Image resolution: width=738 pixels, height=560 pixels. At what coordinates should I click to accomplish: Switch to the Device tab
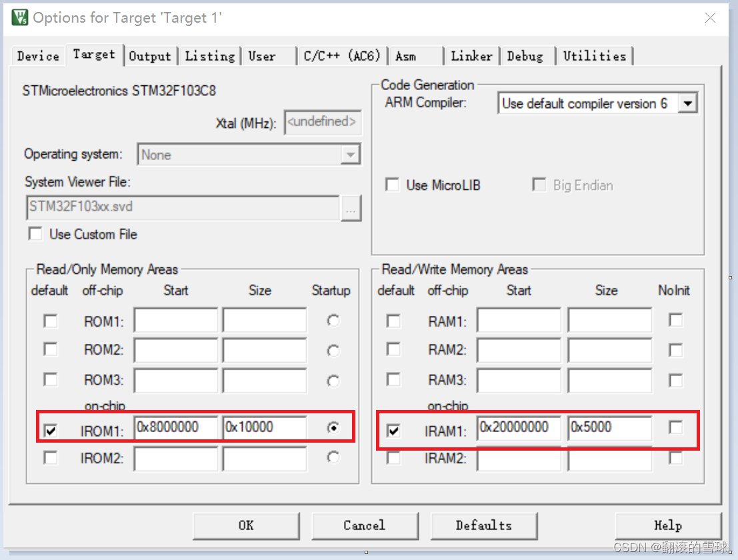37,56
